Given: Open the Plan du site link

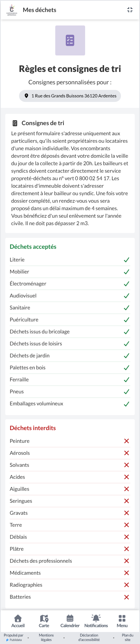Looking at the screenshot, I should [x=128, y=637].
